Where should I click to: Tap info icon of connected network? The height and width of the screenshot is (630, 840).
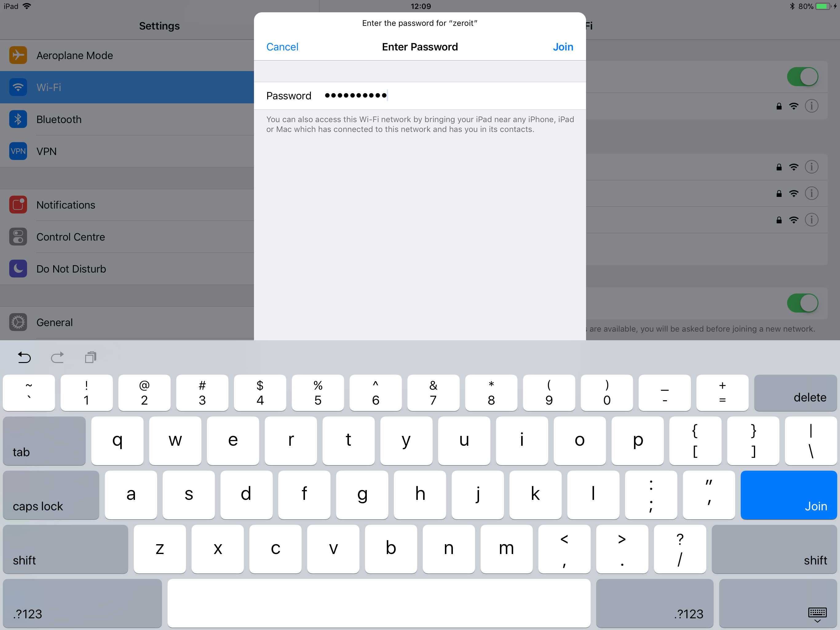point(811,106)
